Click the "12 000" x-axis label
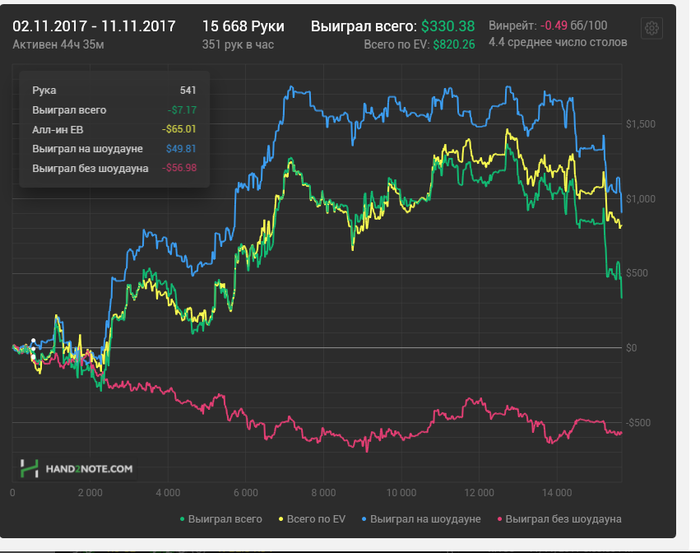Image resolution: width=700 pixels, height=553 pixels. tap(479, 493)
